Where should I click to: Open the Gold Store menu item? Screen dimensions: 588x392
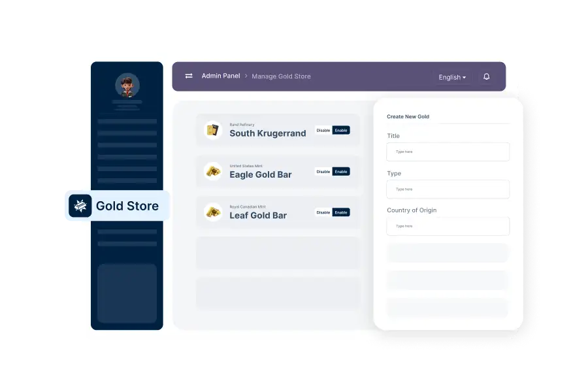pyautogui.click(x=127, y=206)
